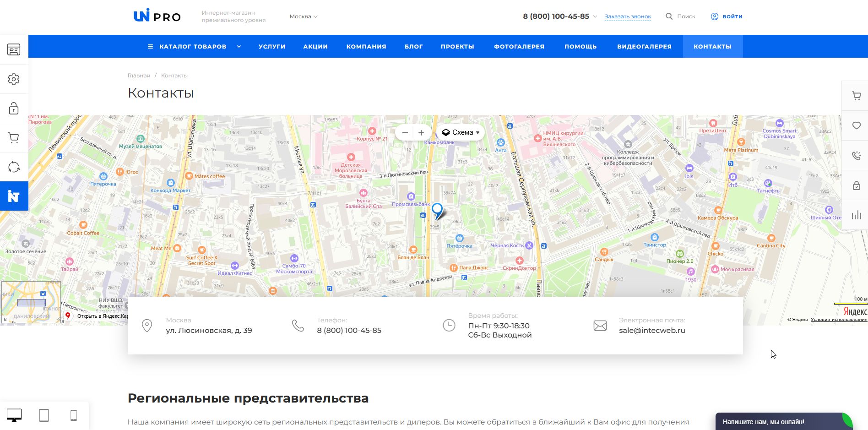Open the callback phone icon on right panel

tap(857, 156)
